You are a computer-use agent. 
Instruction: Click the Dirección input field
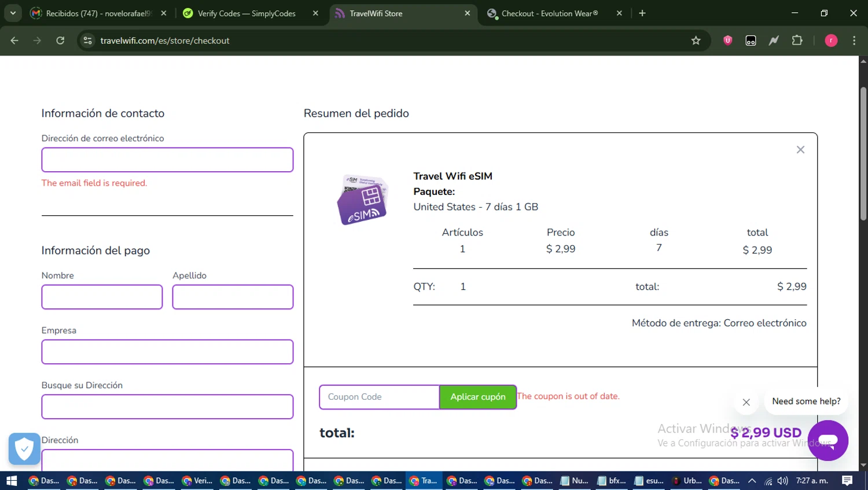167,460
